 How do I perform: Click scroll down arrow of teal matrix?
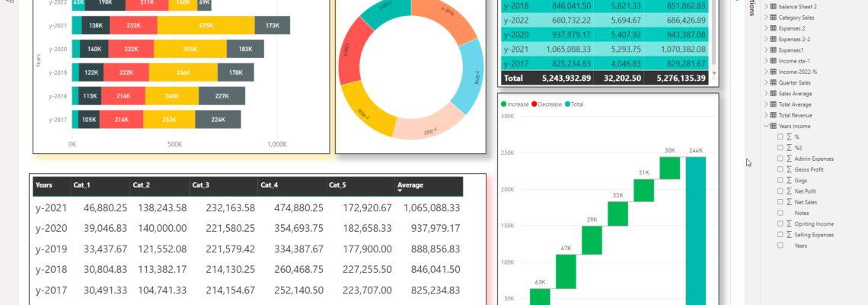714,72
